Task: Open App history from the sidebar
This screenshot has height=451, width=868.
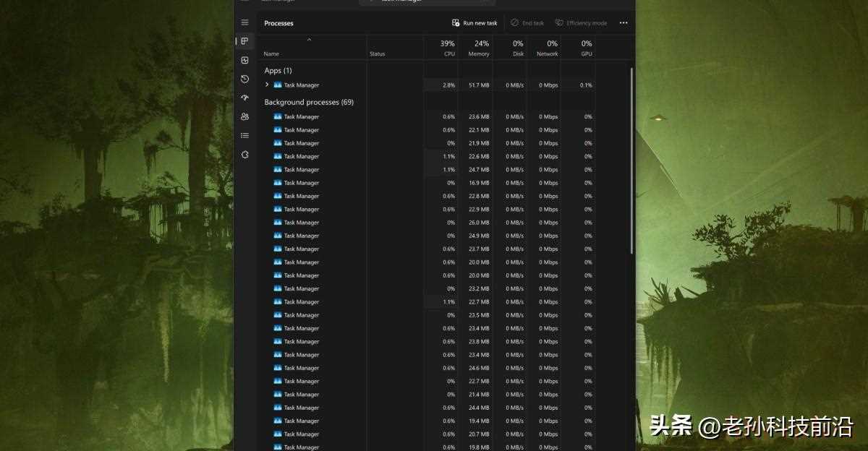Action: (244, 79)
